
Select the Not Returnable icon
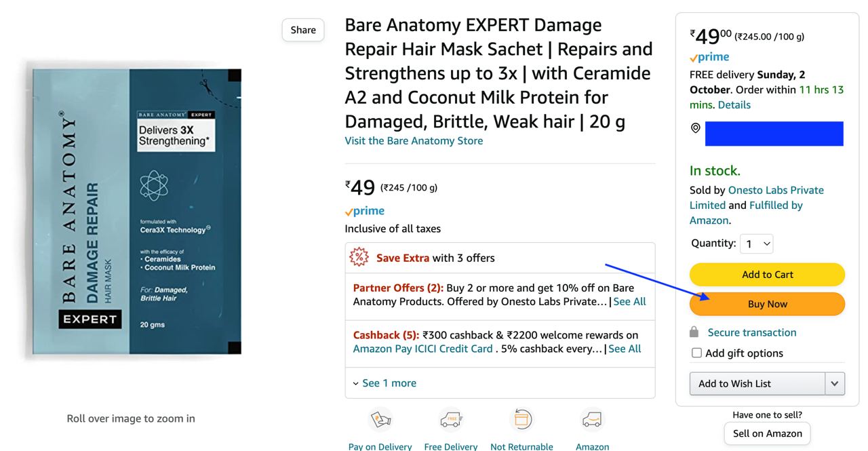pyautogui.click(x=521, y=419)
